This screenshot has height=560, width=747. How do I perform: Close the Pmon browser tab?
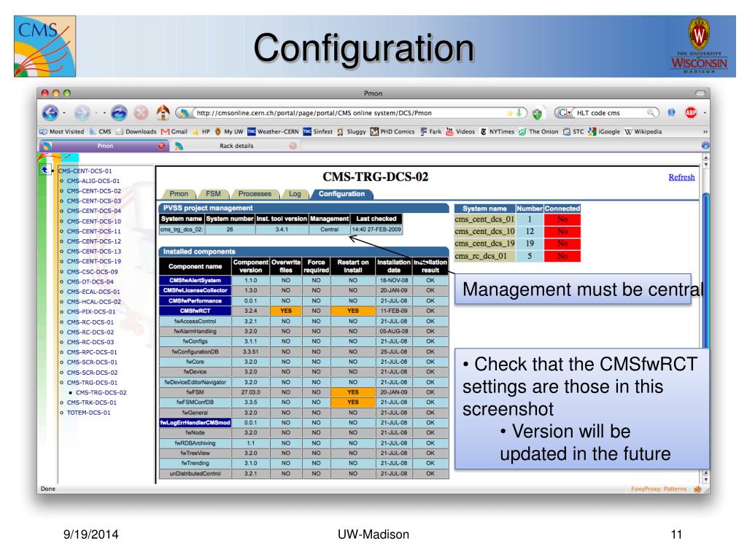point(161,146)
